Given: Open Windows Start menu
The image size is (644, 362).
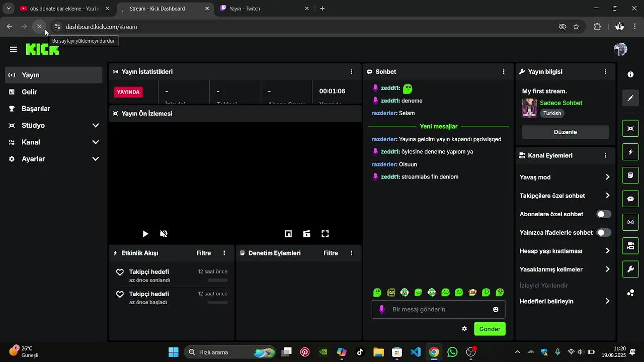Looking at the screenshot, I should tap(174, 352).
